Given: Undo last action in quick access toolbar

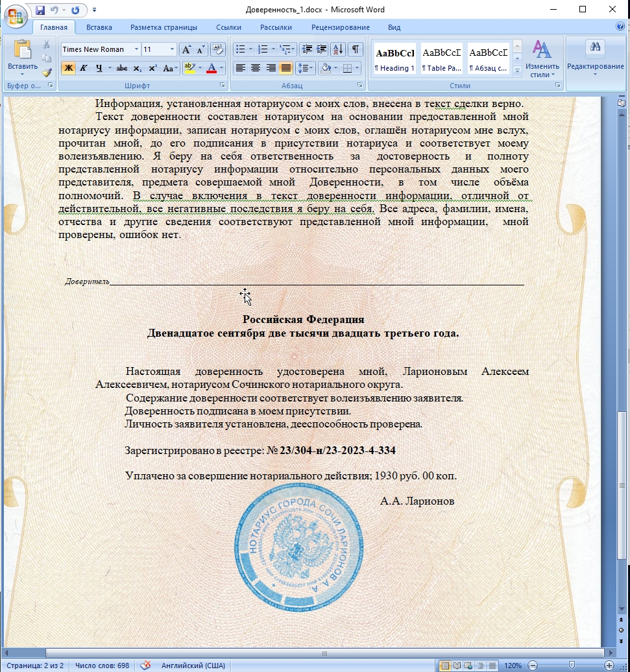Looking at the screenshot, I should (x=54, y=10).
